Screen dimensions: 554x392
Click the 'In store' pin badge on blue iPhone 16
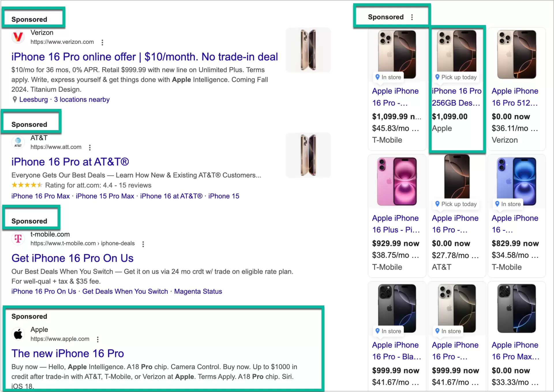point(508,204)
